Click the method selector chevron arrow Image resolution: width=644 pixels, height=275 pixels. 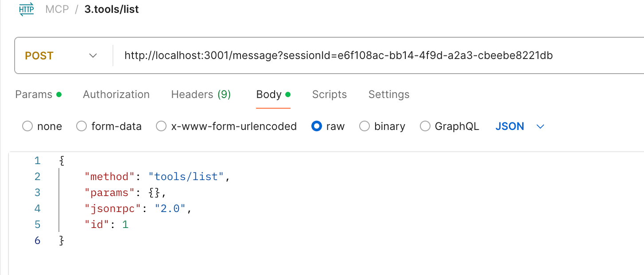click(x=93, y=56)
